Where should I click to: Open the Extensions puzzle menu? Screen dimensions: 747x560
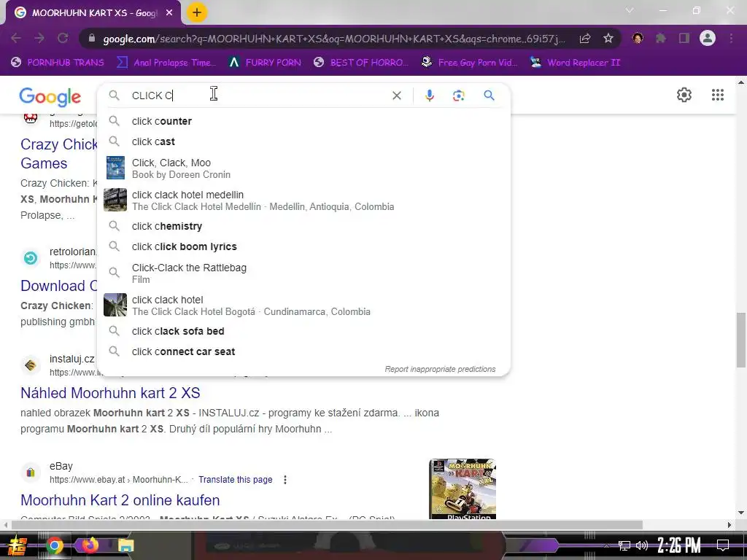(x=660, y=38)
